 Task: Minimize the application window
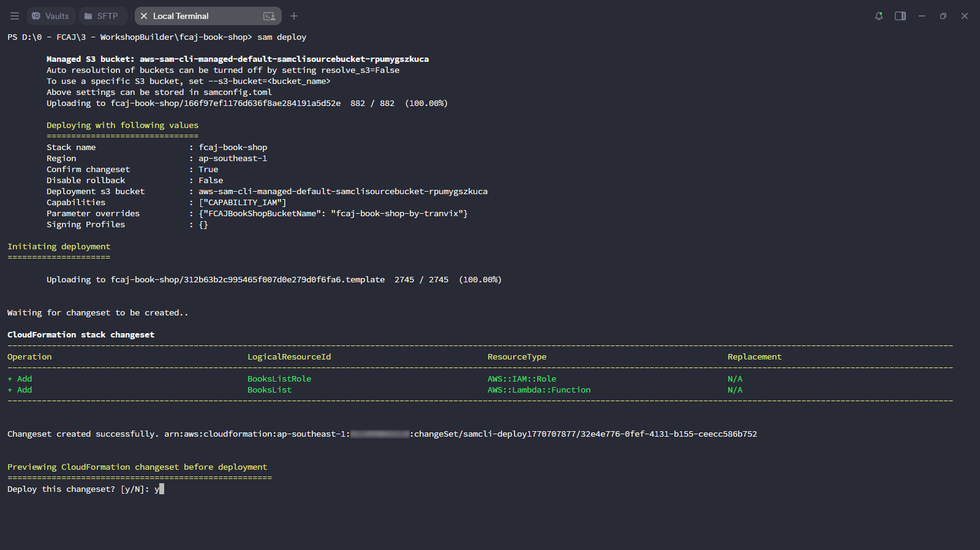coord(922,16)
